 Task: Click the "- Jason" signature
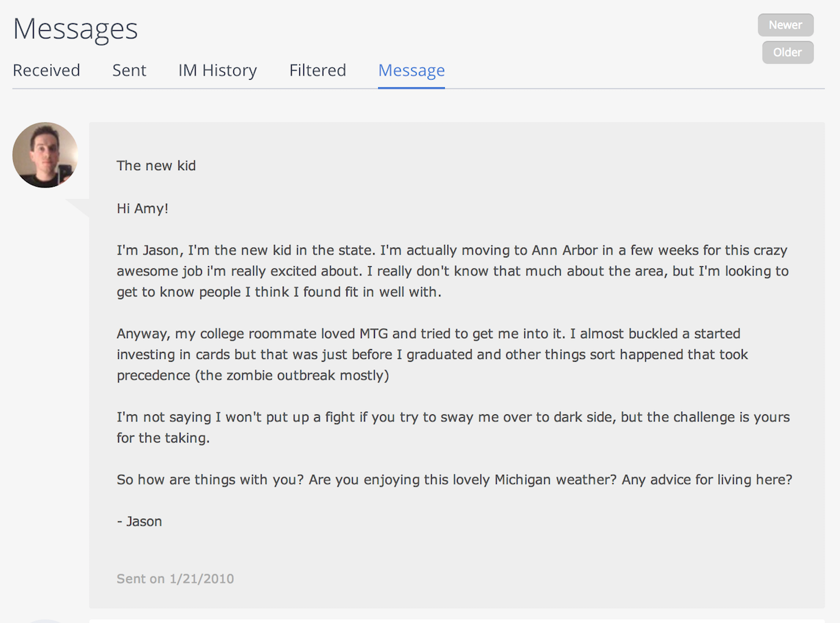[x=139, y=521]
